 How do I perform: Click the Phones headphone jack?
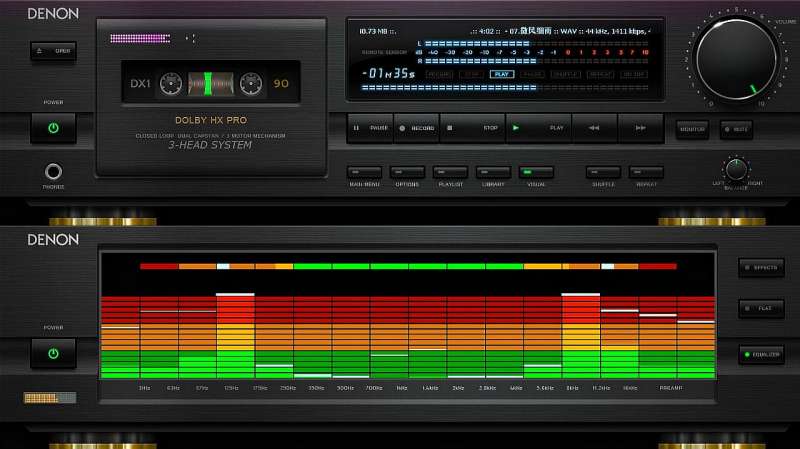tap(53, 172)
